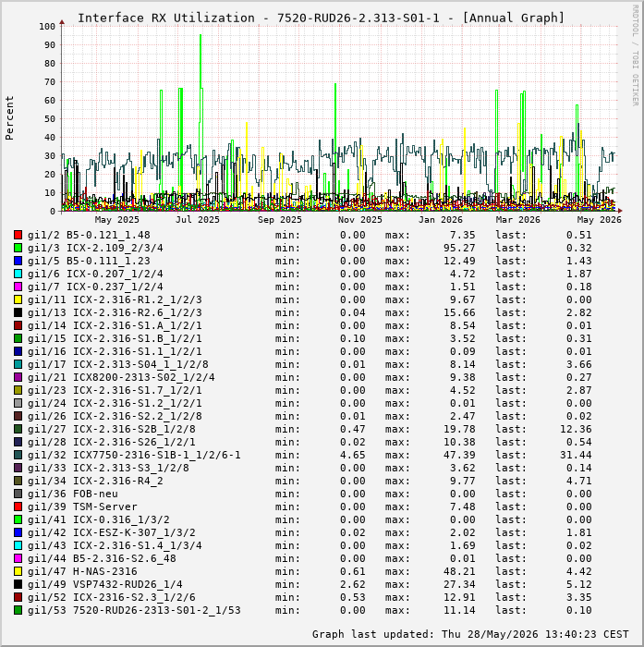Click the yellow swatch for gi1/11 ICX-2.316-R1.2
This screenshot has height=647, width=644.
click(18, 299)
